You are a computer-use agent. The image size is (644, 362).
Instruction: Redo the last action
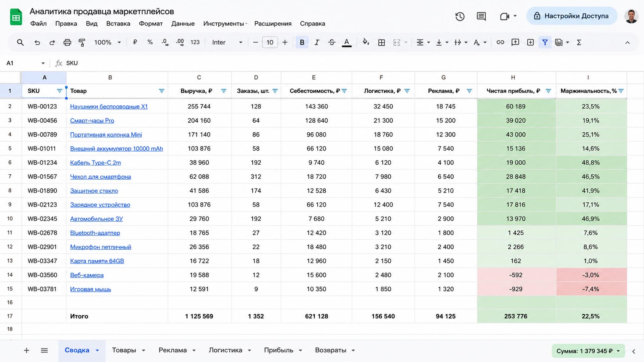pyautogui.click(x=52, y=42)
